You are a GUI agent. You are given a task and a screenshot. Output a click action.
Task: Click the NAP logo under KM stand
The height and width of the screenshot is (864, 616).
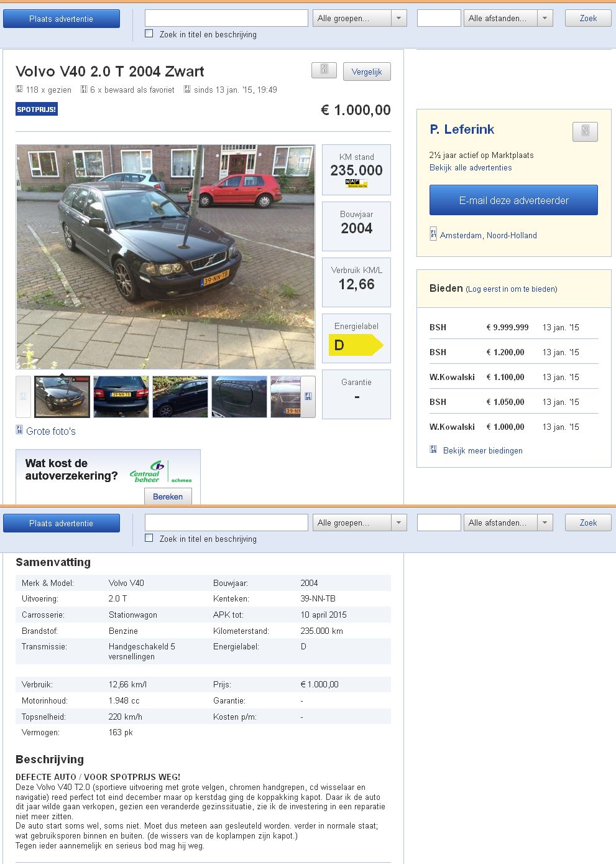[357, 183]
